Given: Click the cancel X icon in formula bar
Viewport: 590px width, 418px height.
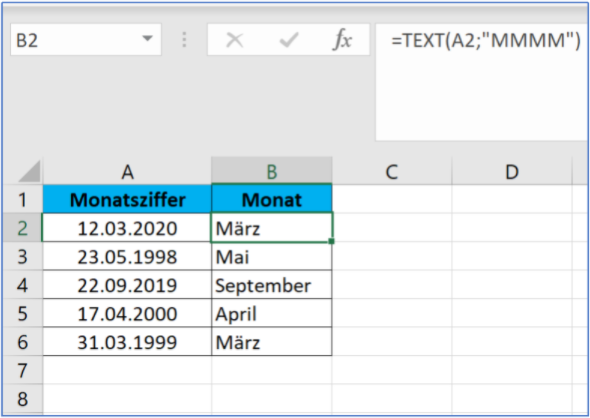Looking at the screenshot, I should click(x=235, y=40).
